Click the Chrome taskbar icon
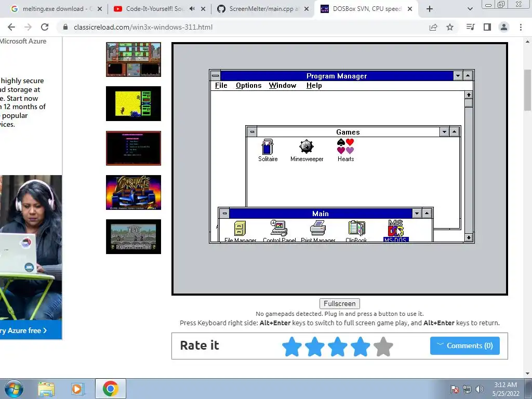The image size is (532, 399). pyautogui.click(x=110, y=389)
